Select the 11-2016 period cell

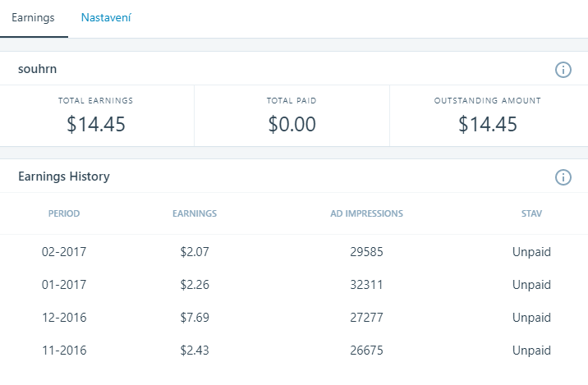(x=64, y=351)
